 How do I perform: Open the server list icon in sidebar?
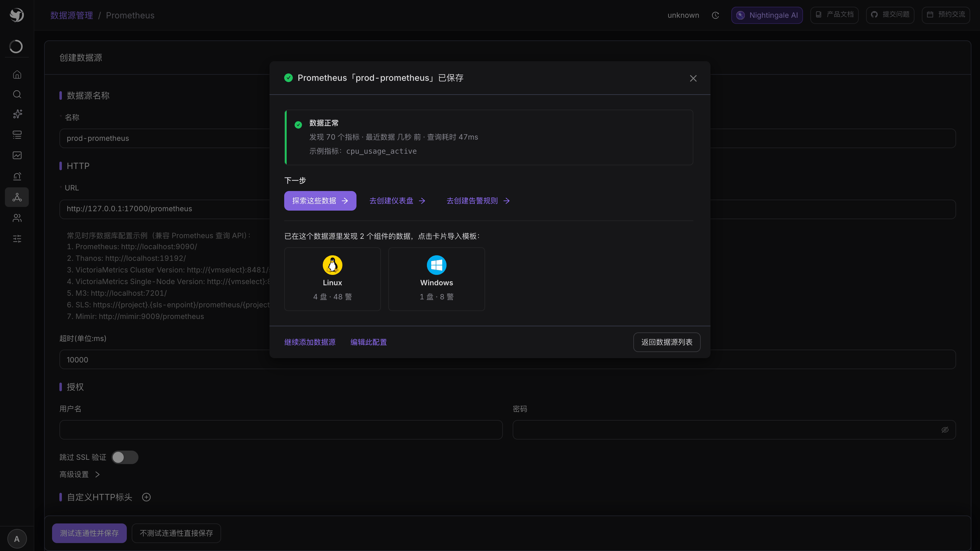click(17, 135)
